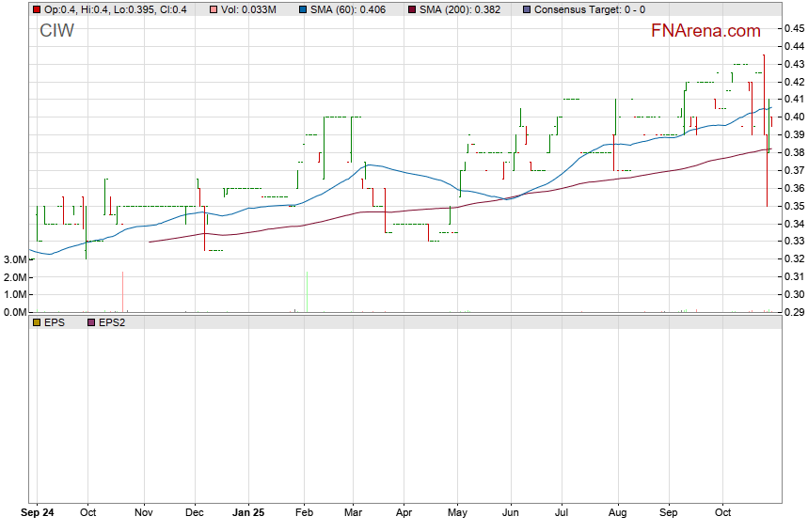Open the FNArena.com watermark link

[x=705, y=31]
